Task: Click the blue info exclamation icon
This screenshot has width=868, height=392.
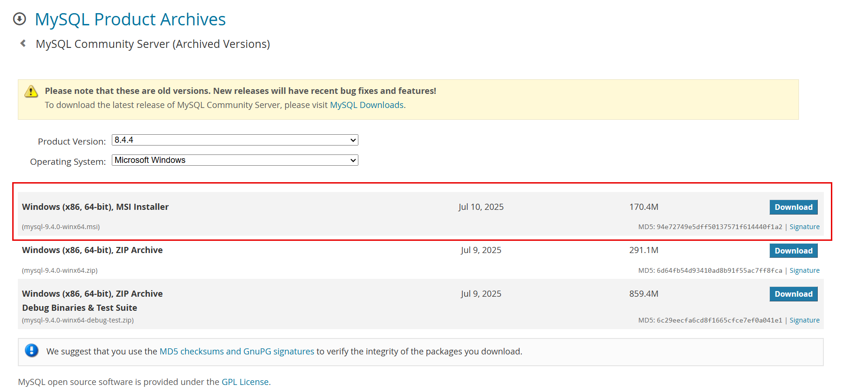Action: coord(31,351)
